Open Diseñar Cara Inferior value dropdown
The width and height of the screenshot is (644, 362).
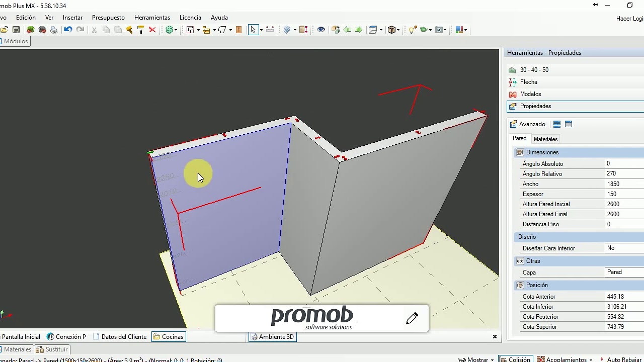[x=624, y=248]
